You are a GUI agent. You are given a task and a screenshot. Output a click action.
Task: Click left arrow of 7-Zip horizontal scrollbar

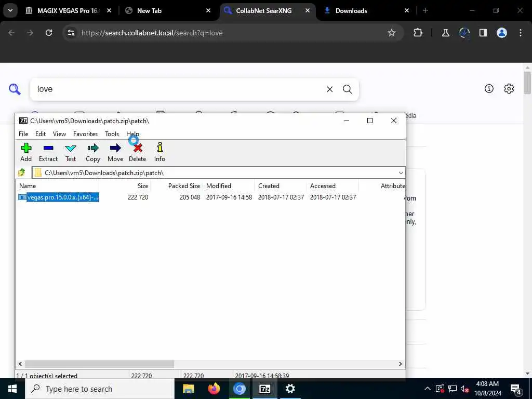(20, 364)
